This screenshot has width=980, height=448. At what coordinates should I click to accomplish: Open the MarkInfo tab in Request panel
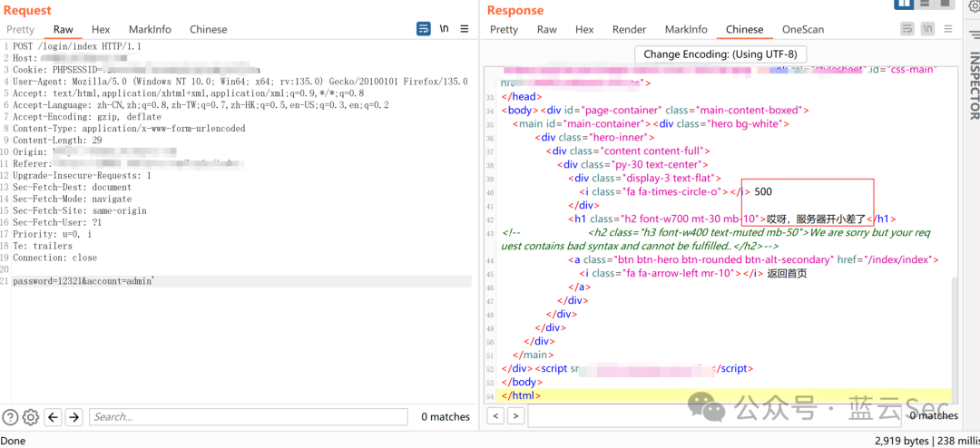(x=150, y=29)
